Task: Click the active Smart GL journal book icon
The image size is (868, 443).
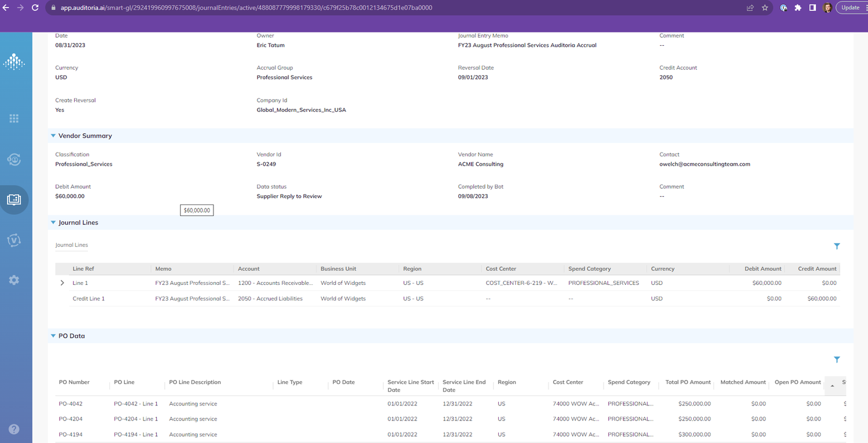Action: pos(14,199)
